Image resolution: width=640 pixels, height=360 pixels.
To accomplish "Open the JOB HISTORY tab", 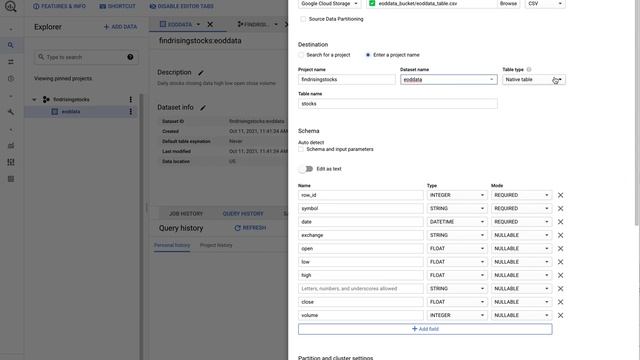I will (186, 214).
